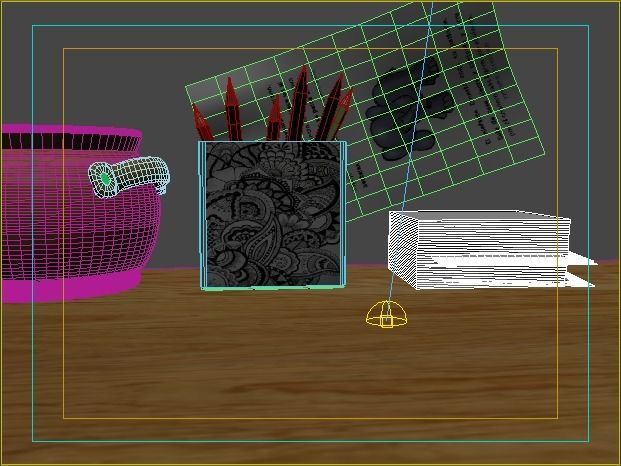The width and height of the screenshot is (621, 466).
Task: Select the yellow dome light gizmo
Action: tap(386, 314)
